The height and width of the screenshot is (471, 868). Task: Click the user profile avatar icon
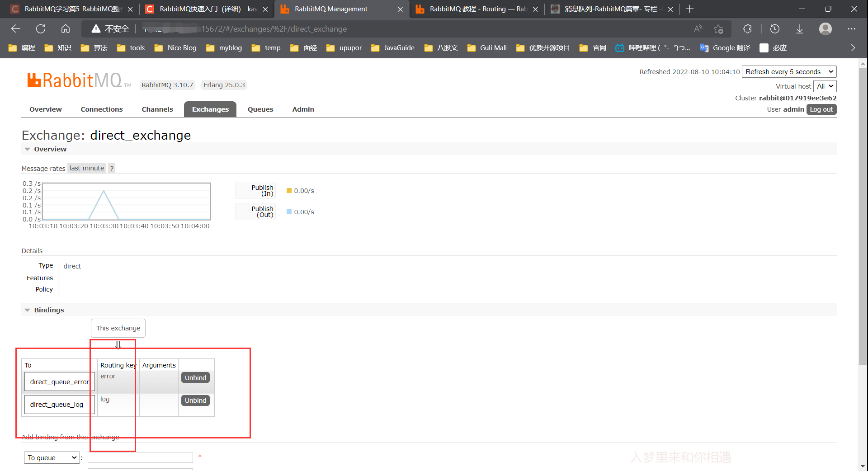[x=826, y=29]
